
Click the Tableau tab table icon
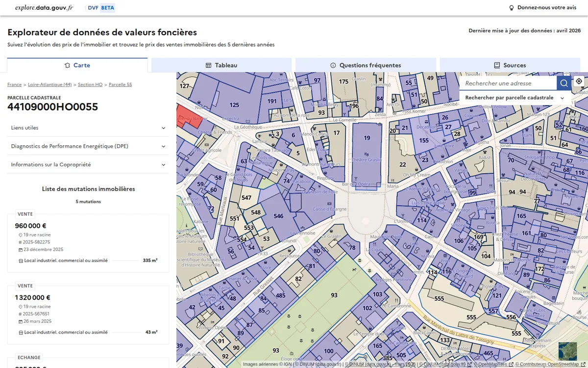[x=208, y=65]
